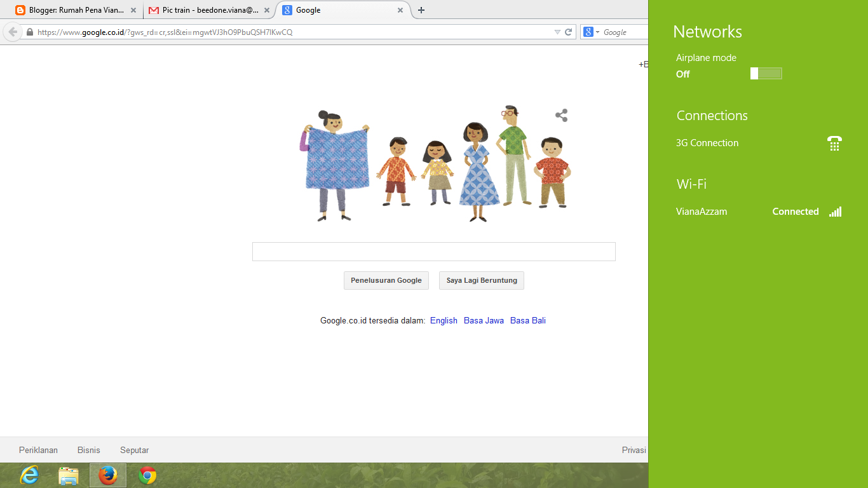Screen dimensions: 868x488
Task: Click the Gmail favicon on second tab
Action: (154, 10)
